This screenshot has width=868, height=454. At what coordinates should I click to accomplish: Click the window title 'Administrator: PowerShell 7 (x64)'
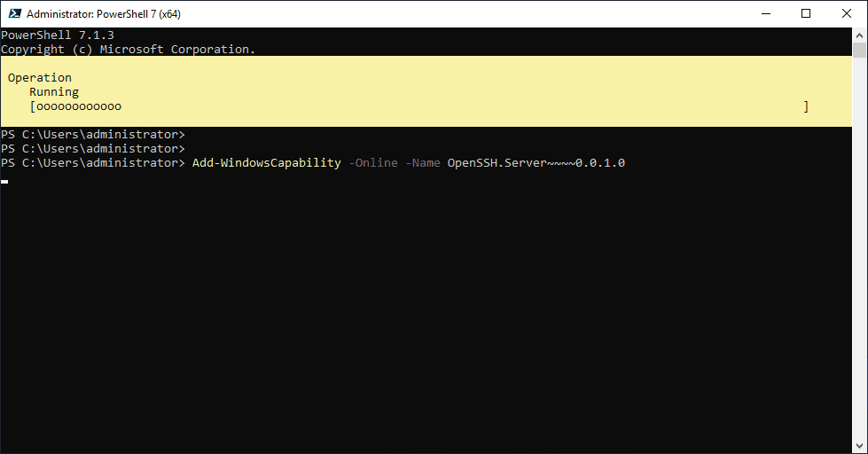tap(105, 14)
